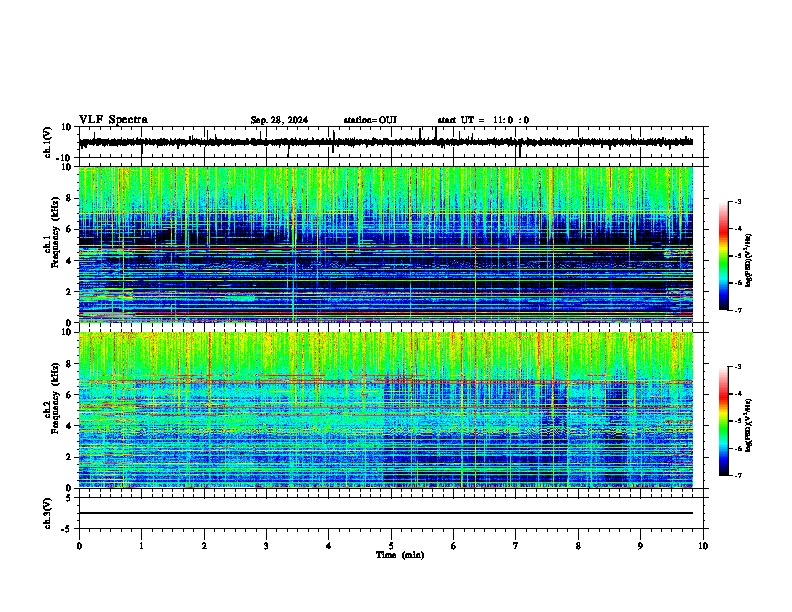Click the date text "Sep. 28, 2024"
Viewport: 792px width, 612px height.
point(279,120)
